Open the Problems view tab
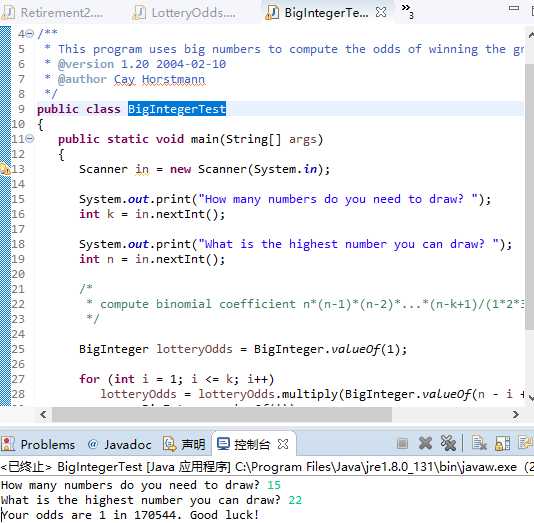The height and width of the screenshot is (523, 534). [x=38, y=444]
